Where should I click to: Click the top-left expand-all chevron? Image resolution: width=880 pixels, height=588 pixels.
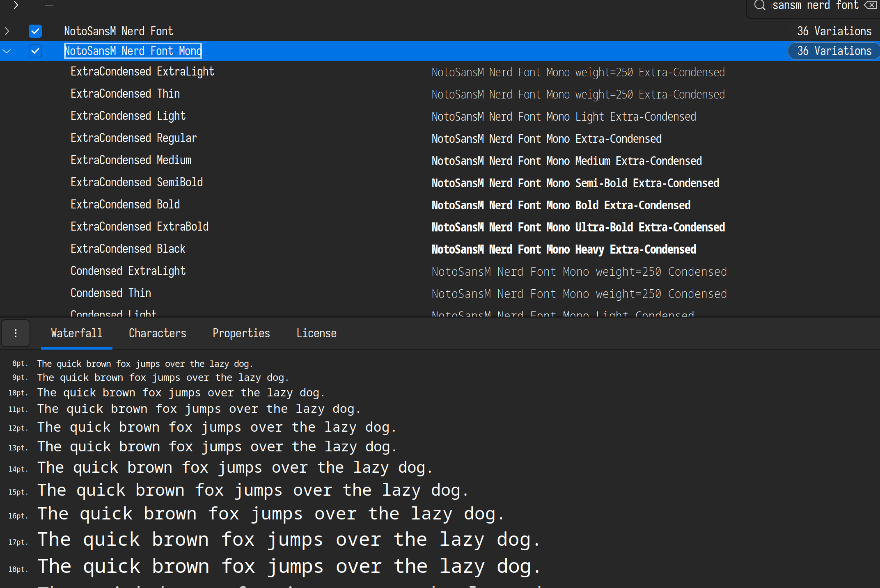point(16,5)
